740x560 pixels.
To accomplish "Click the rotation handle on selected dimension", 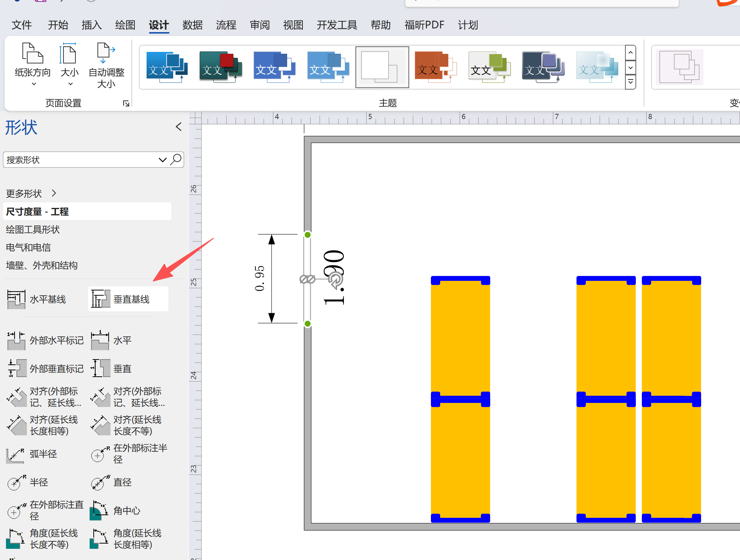I will 336,280.
